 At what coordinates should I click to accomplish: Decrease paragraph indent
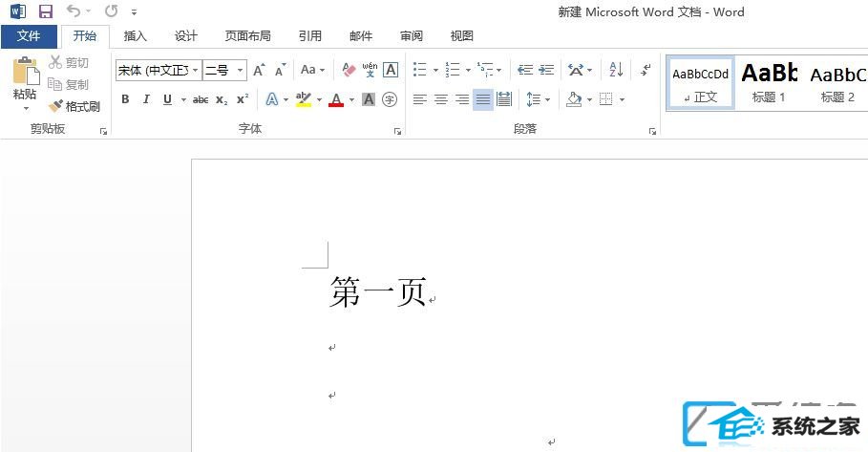(x=525, y=70)
